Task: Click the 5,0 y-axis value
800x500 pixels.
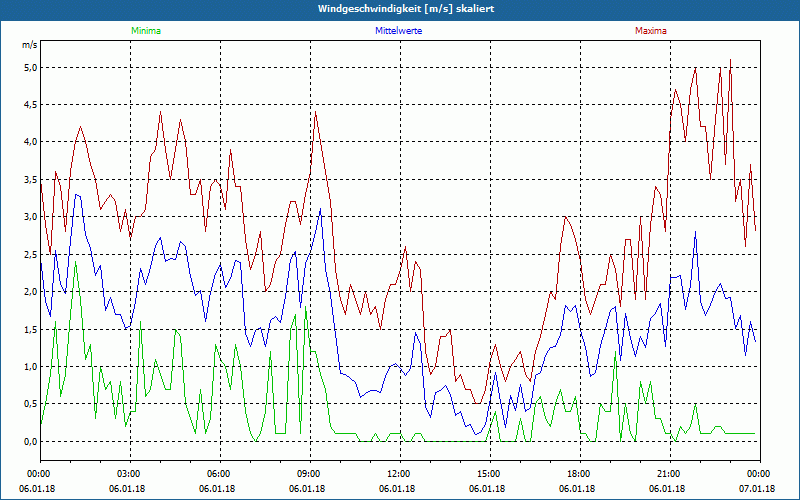Action: [x=30, y=67]
